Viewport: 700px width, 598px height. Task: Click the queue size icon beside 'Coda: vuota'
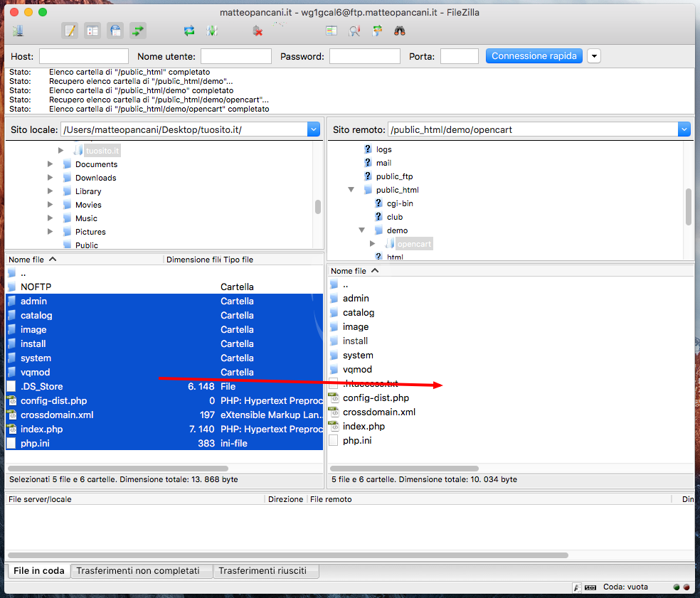click(x=590, y=587)
